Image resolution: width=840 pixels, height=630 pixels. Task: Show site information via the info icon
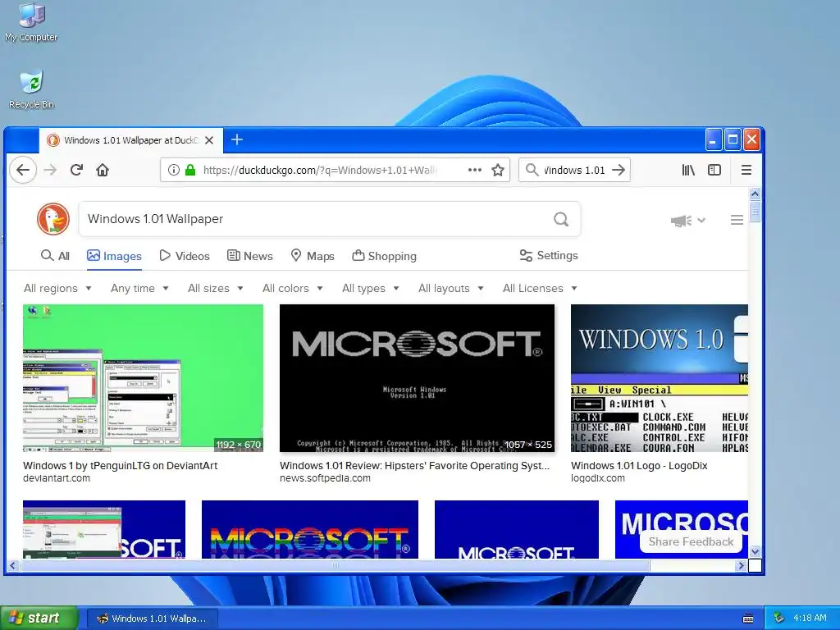coord(174,171)
